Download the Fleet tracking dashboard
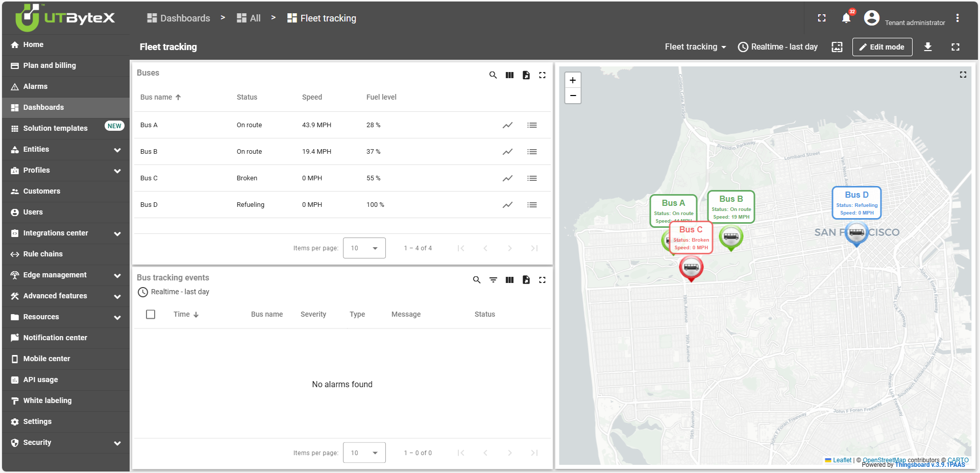The image size is (980, 473). pos(928,47)
